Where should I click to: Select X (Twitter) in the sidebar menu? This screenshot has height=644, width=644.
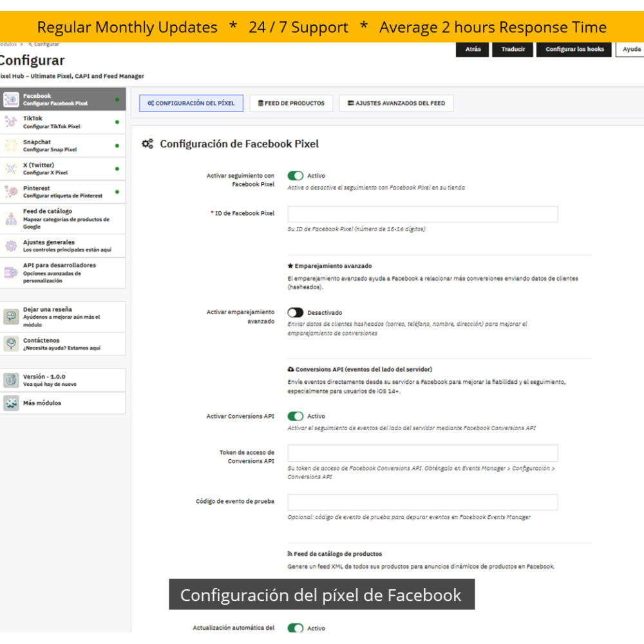click(x=63, y=168)
